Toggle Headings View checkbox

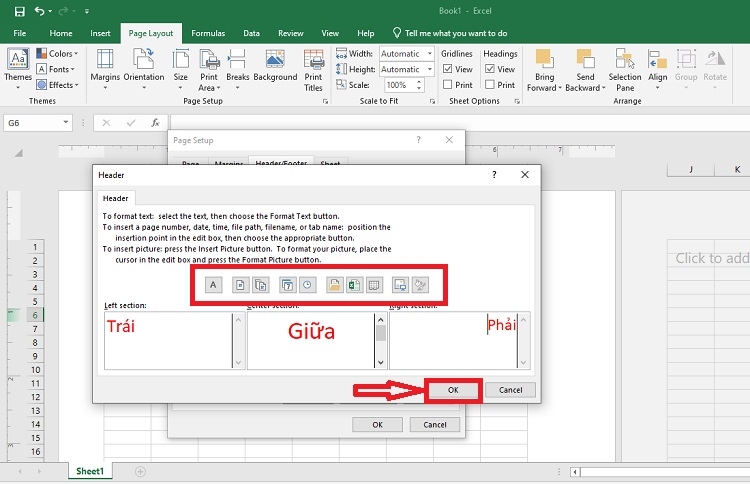coord(490,69)
